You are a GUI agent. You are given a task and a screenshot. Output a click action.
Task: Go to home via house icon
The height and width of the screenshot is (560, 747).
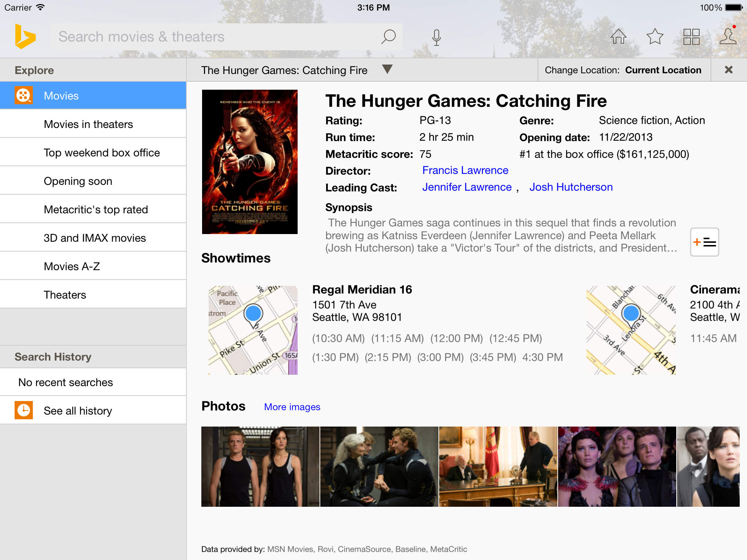tap(618, 36)
